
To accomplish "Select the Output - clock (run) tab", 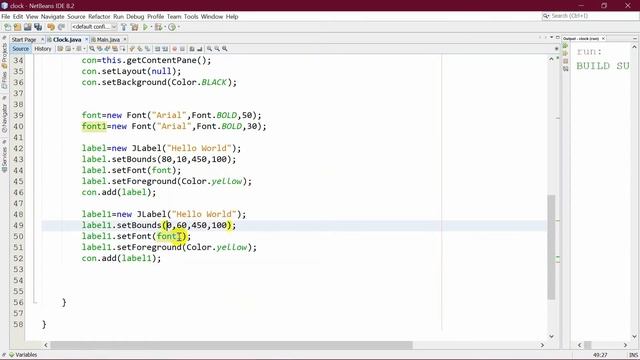I will [x=580, y=38].
